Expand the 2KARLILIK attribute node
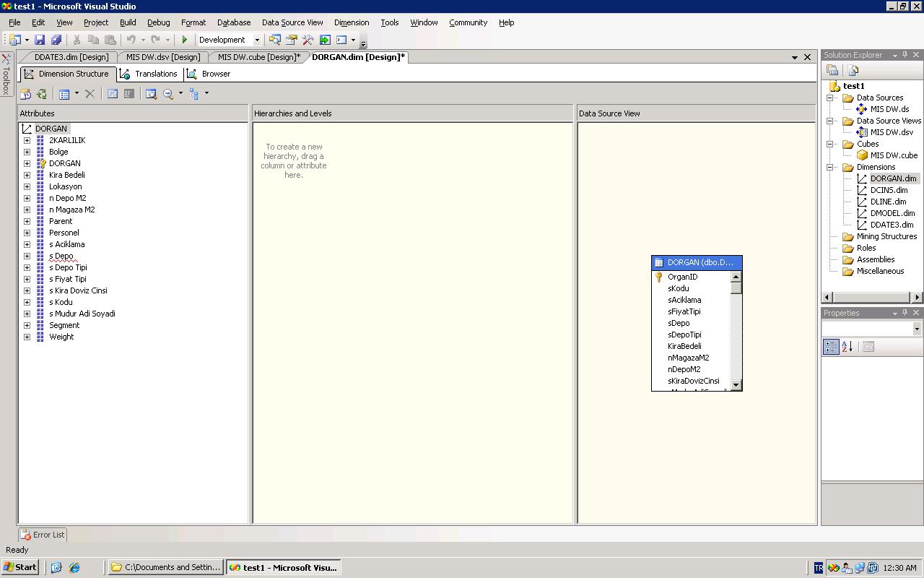 pyautogui.click(x=27, y=140)
